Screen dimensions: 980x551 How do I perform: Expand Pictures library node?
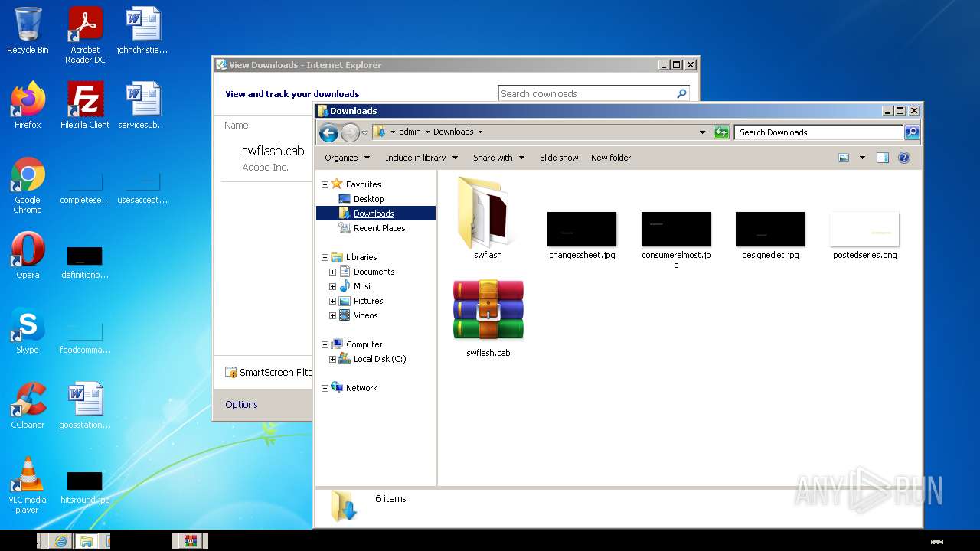(x=332, y=301)
